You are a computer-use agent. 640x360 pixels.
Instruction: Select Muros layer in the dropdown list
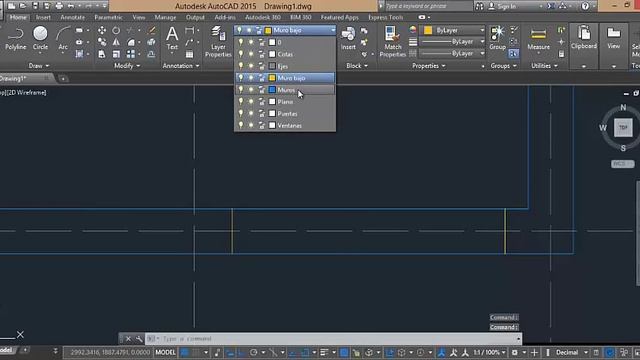285,89
